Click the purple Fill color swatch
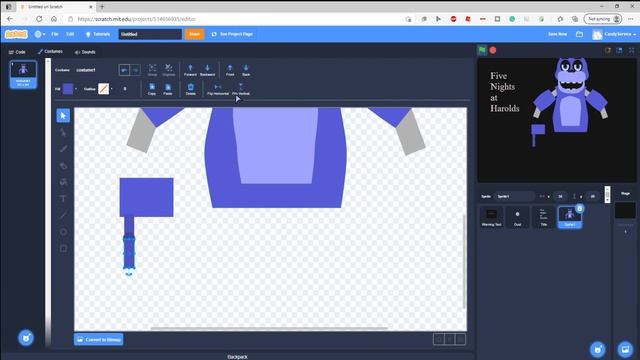640x360 pixels. point(68,89)
